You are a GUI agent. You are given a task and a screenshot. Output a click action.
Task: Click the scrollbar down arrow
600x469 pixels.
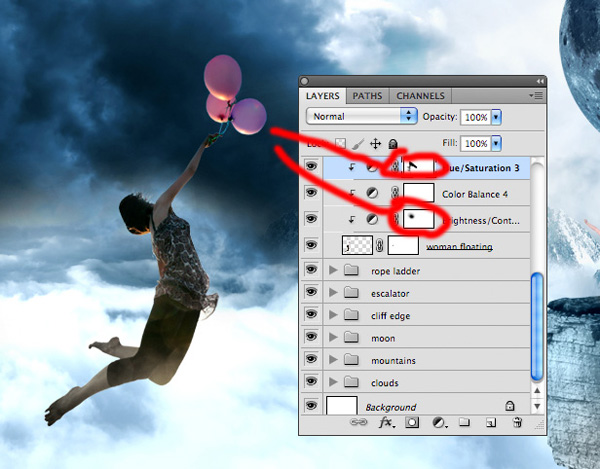click(x=537, y=406)
